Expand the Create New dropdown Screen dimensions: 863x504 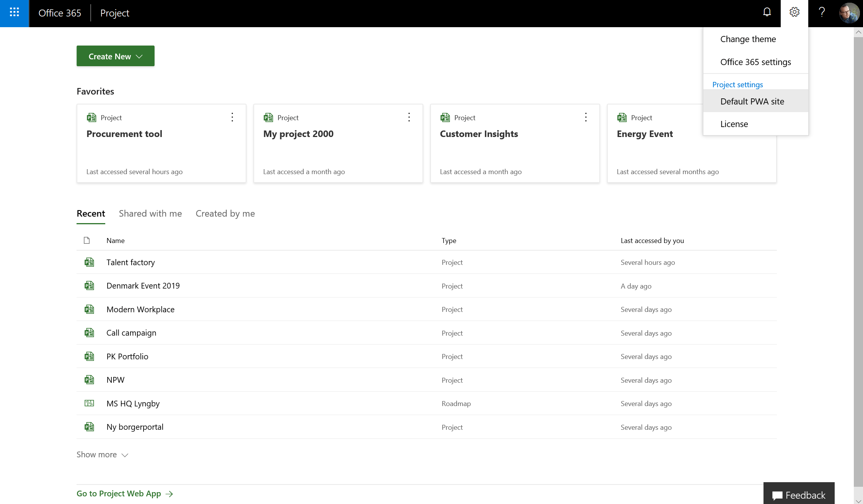[115, 56]
